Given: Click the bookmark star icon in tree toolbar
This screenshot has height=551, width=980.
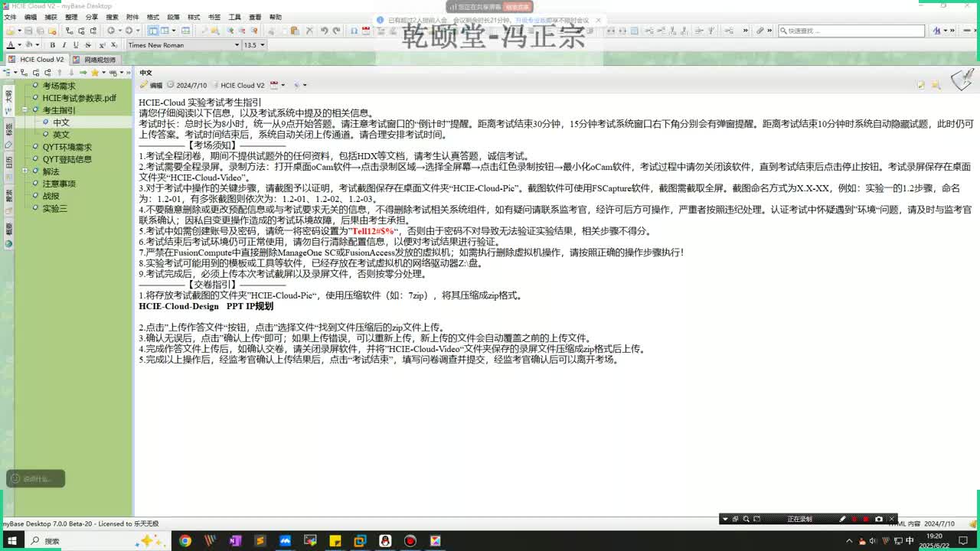Looking at the screenshot, I should click(x=95, y=73).
